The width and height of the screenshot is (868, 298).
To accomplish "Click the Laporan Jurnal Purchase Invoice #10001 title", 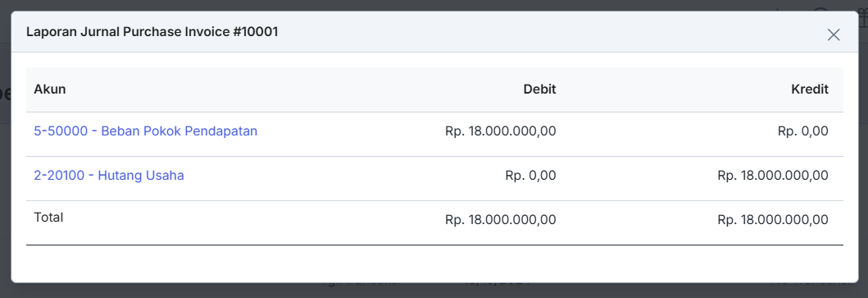I will point(152,32).
